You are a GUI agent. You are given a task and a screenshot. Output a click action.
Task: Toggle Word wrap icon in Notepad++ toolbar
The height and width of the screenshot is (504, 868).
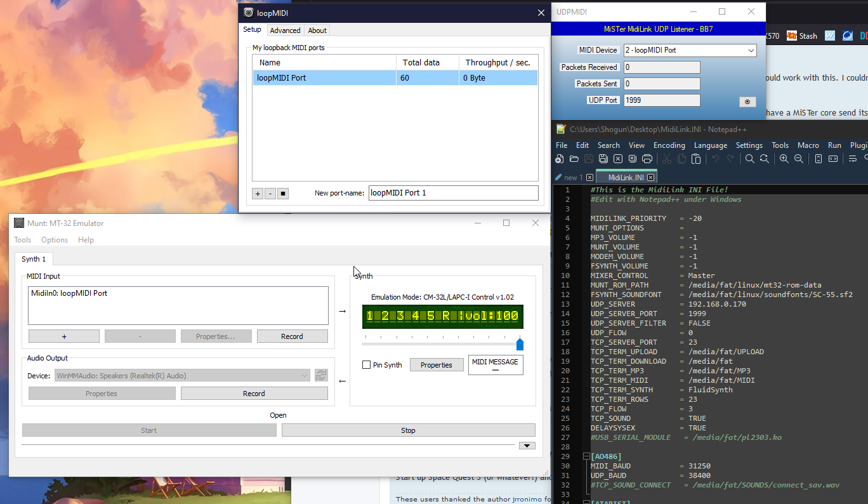[853, 159]
